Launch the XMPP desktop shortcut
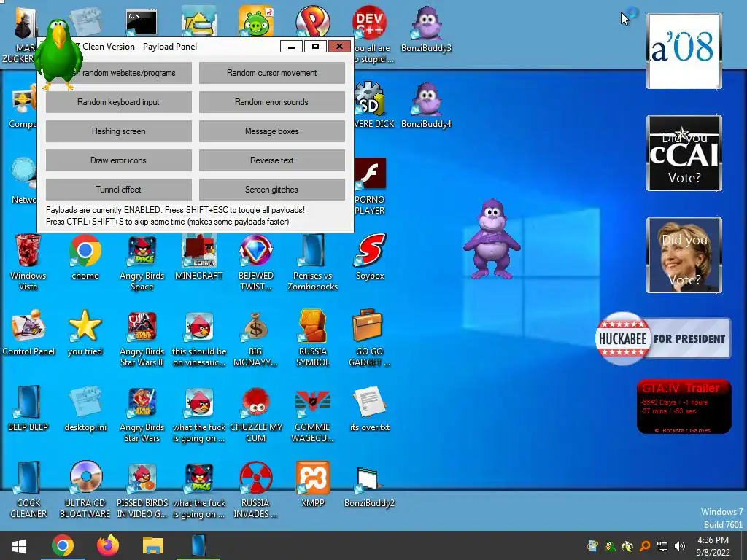 [312, 484]
